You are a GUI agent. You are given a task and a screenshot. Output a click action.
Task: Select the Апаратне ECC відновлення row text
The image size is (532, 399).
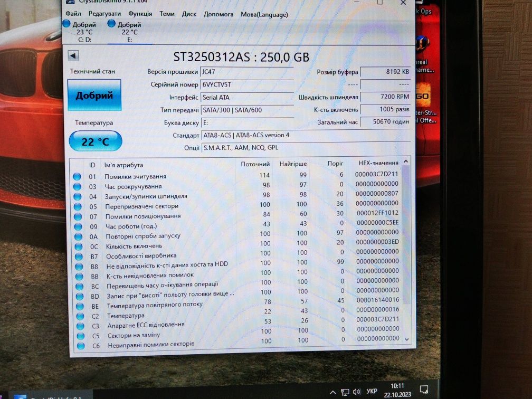146,325
